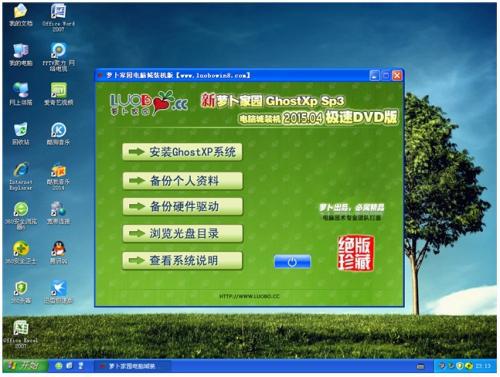Screen dimensions: 500x377
Task: Open Office Word 2007 desktop icon
Action: click(59, 17)
